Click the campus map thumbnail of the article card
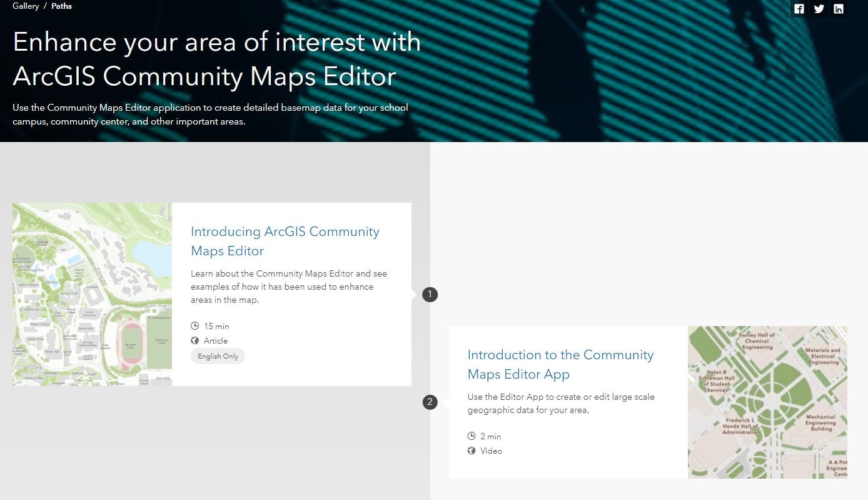Screen dimensions: 868x500 pyautogui.click(x=92, y=293)
